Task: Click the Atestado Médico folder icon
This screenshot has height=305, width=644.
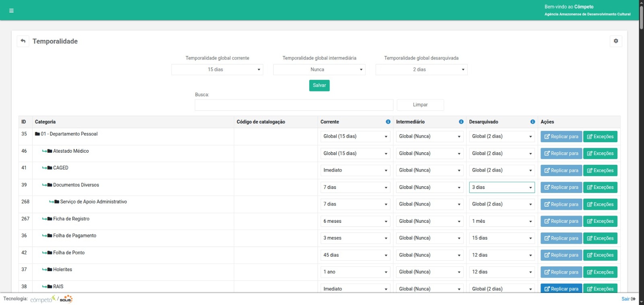Action: pos(50,151)
